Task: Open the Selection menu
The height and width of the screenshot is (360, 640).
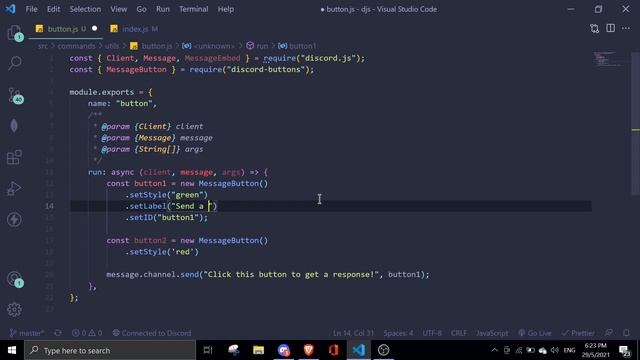Action: (85, 9)
